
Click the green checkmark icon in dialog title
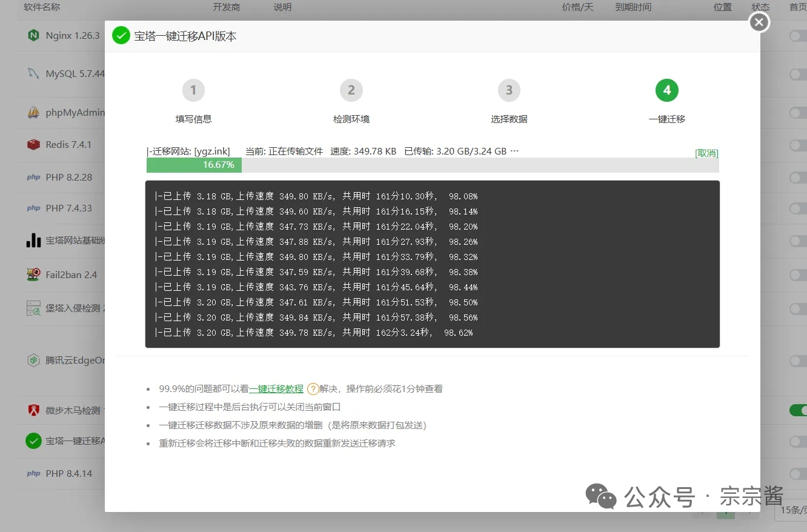coord(121,36)
